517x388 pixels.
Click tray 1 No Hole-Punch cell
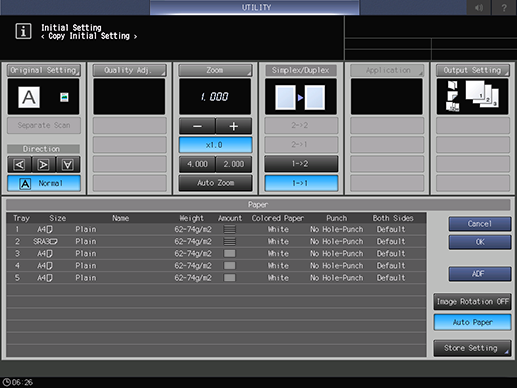point(337,229)
